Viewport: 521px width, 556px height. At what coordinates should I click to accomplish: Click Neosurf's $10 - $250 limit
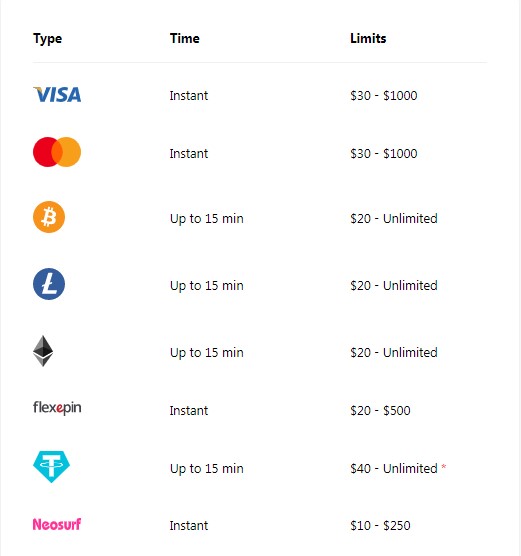tap(380, 526)
